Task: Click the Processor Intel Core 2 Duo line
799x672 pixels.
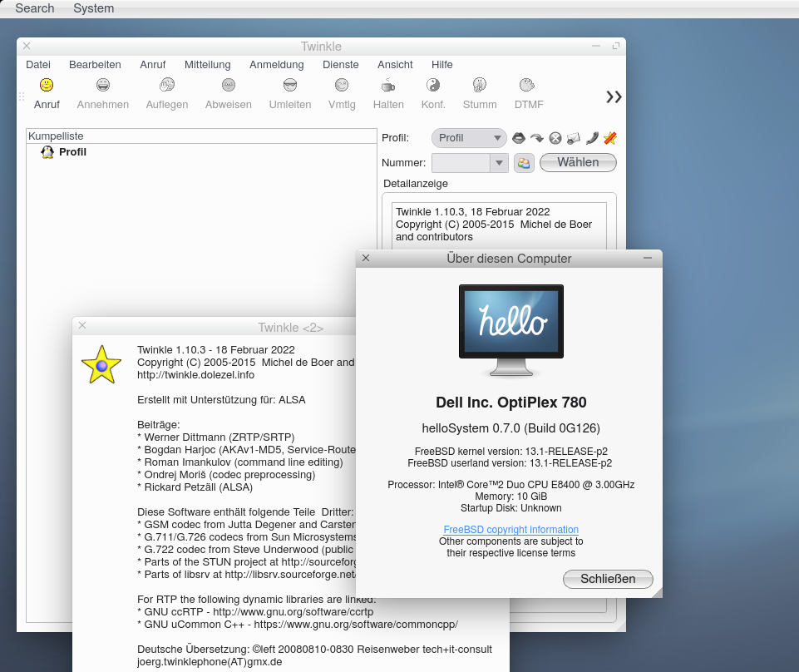Action: point(511,484)
